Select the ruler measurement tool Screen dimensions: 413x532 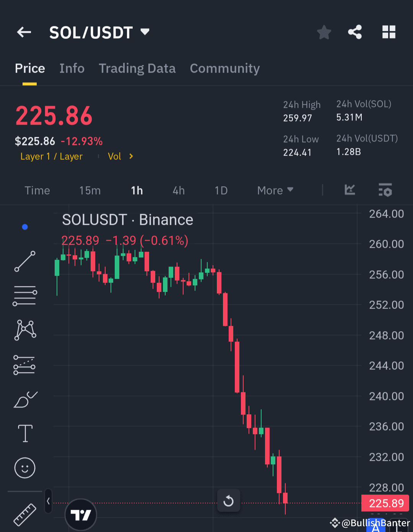point(24,514)
